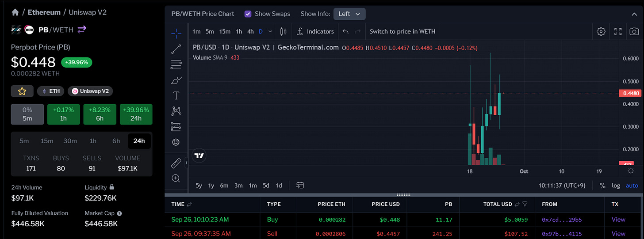Switch stats to the 6h tab
This screenshot has height=239, width=644.
point(116,141)
